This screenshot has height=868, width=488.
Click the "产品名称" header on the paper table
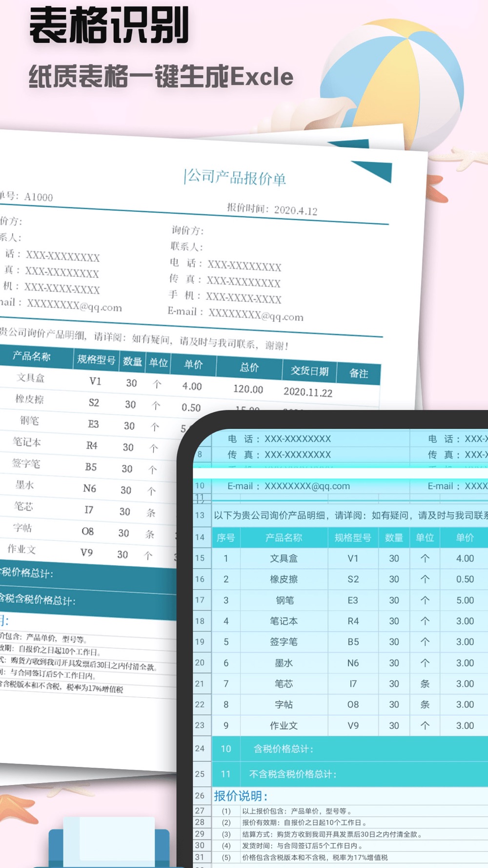31,356
